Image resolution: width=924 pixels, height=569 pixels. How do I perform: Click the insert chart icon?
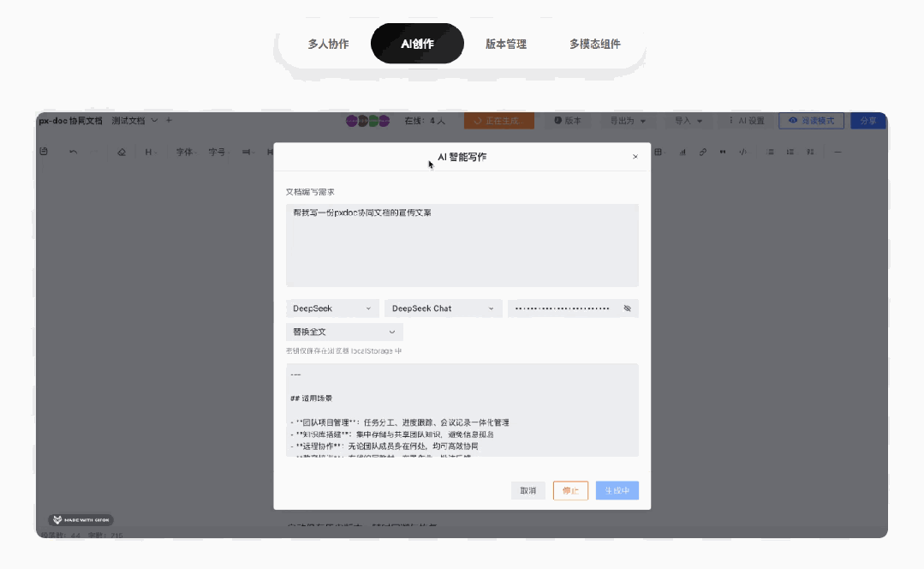click(x=683, y=153)
